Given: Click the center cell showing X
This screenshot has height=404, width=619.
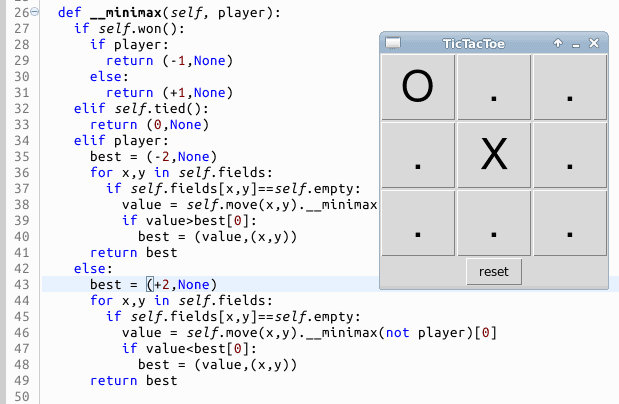Looking at the screenshot, I should pos(494,155).
